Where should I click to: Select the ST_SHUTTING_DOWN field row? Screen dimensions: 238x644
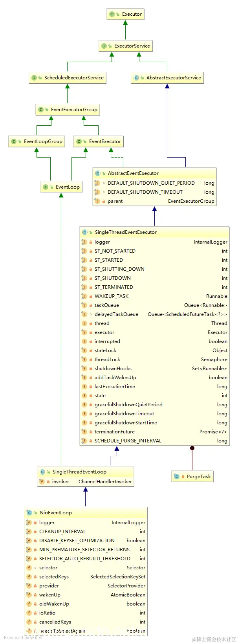tap(154, 269)
